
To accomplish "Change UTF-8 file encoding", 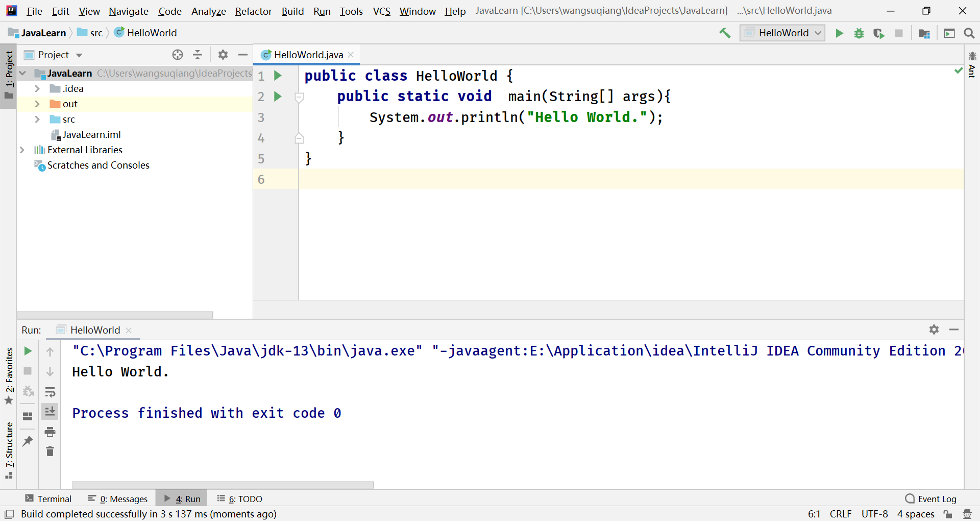I will pyautogui.click(x=875, y=514).
